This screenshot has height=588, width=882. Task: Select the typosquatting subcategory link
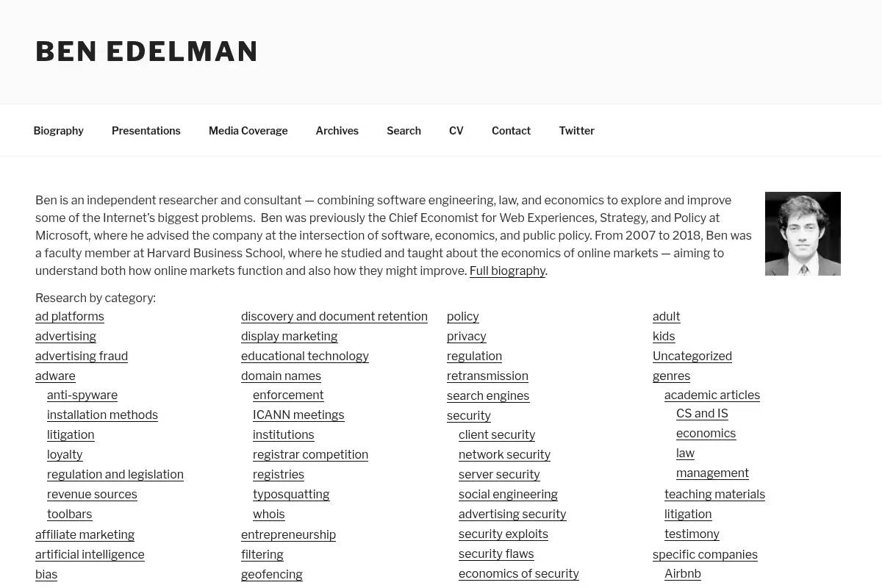click(x=291, y=494)
